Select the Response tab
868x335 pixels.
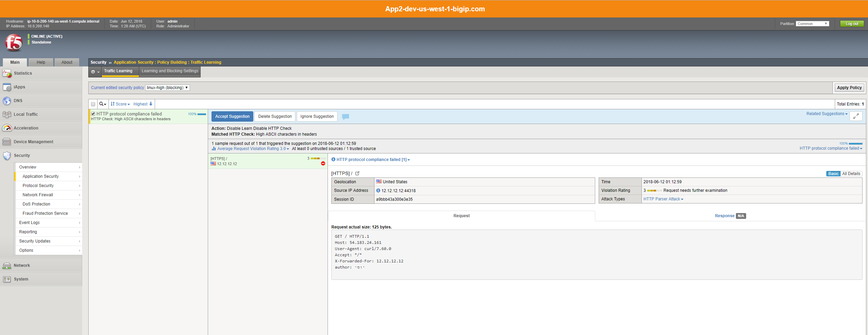(x=730, y=216)
